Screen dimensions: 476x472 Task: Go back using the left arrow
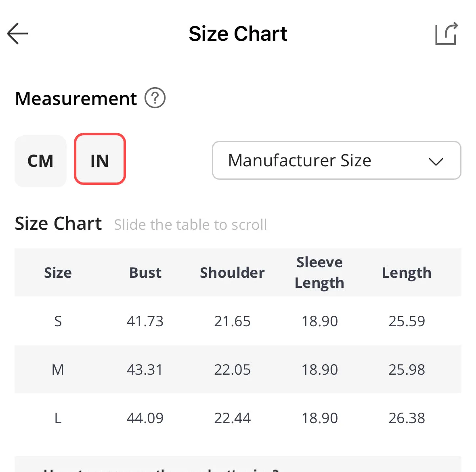(18, 34)
